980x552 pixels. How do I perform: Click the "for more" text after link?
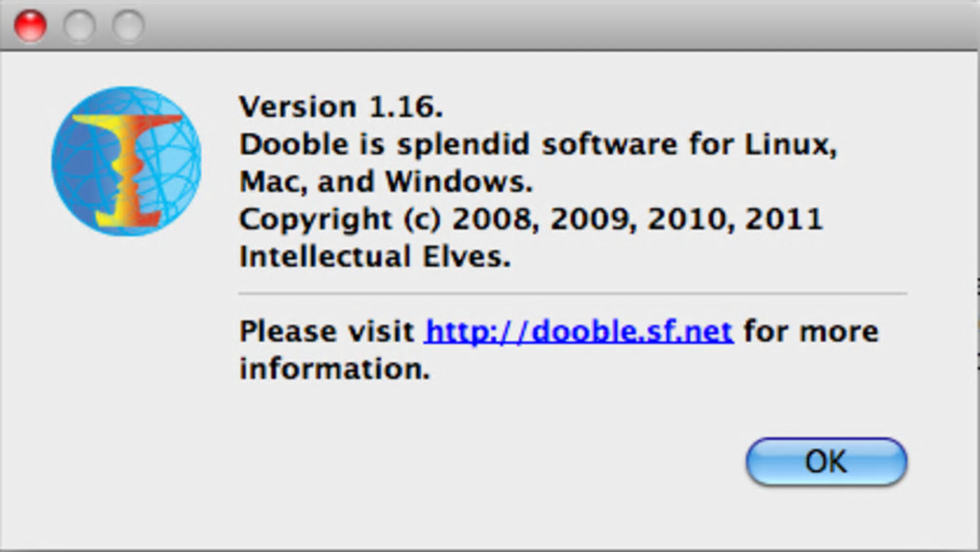(811, 331)
